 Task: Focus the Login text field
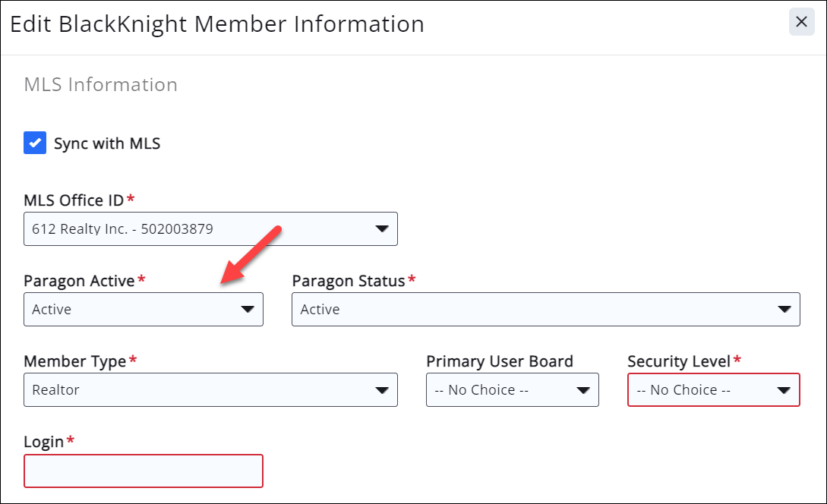point(144,471)
